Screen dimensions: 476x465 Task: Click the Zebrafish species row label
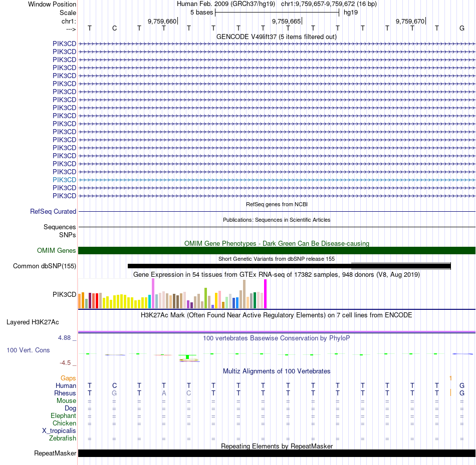[x=63, y=438]
